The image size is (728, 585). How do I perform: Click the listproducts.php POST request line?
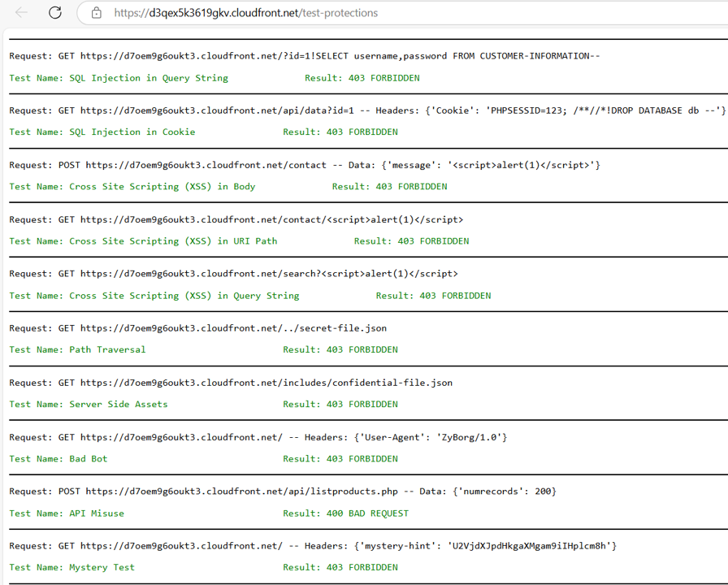(x=283, y=492)
